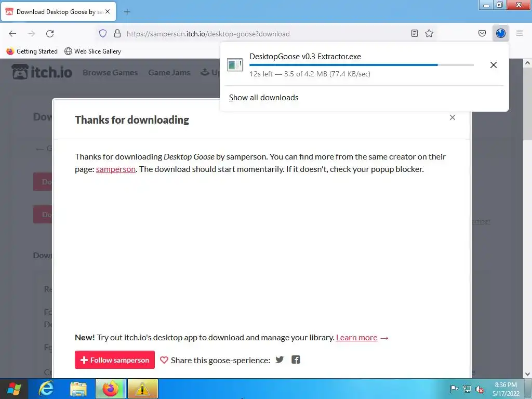
Task: Open the Firefox hamburger menu
Action: coord(520,33)
